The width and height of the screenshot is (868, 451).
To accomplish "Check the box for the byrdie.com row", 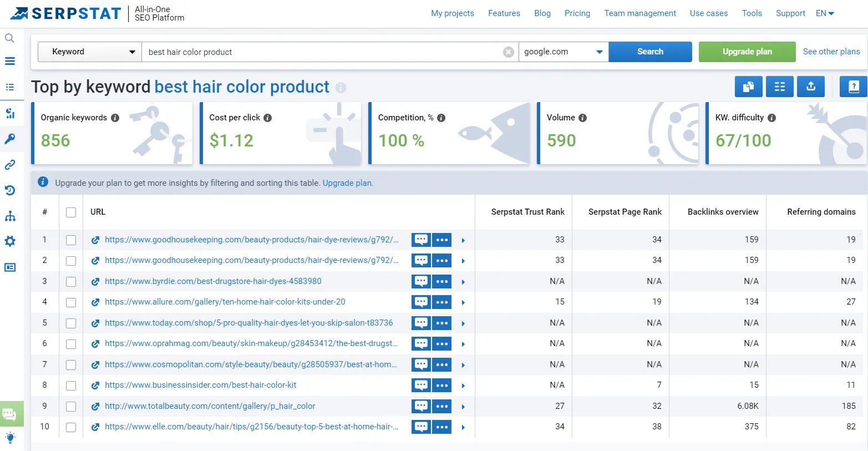I will click(x=71, y=281).
